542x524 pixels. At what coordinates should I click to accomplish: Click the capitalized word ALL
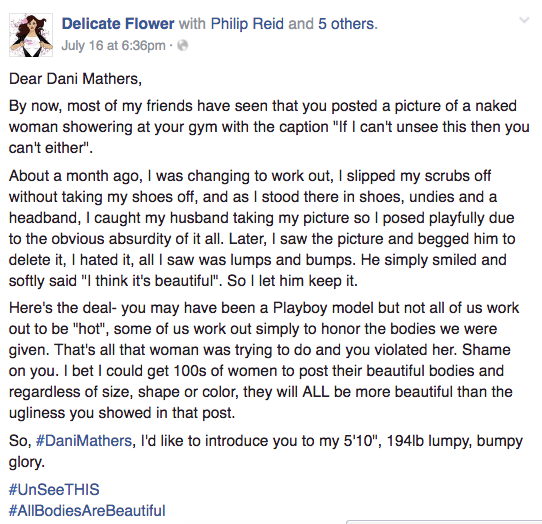[316, 392]
